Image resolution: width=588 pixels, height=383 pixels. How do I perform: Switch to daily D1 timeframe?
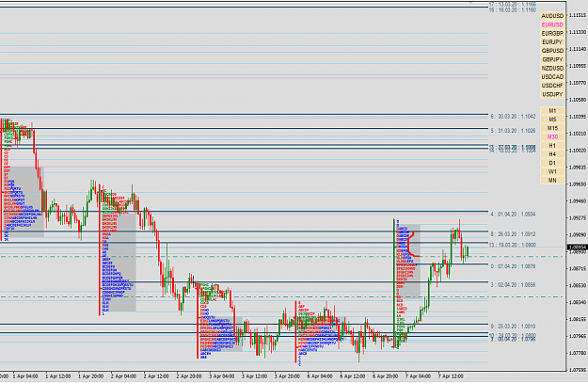(552, 163)
